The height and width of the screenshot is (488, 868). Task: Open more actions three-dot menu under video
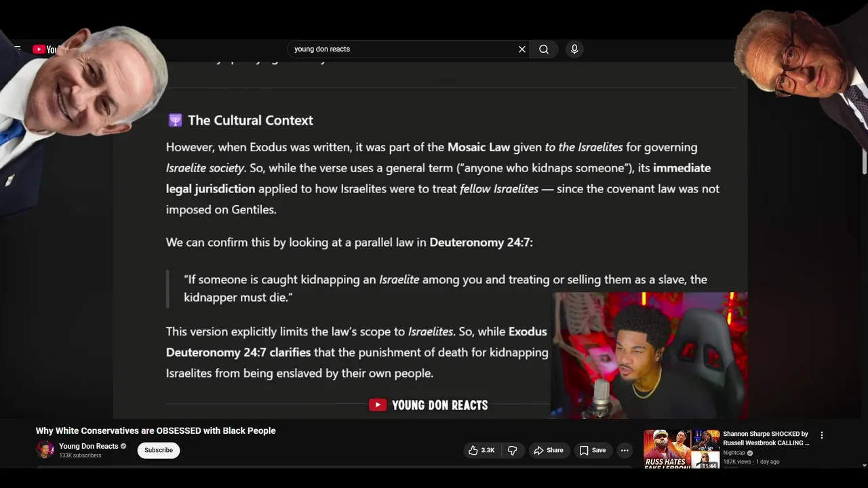(x=625, y=450)
